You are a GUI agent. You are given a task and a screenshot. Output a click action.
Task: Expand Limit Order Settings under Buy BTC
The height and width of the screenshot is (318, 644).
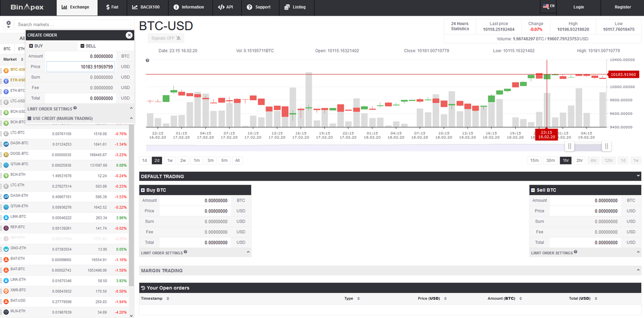[248, 252]
